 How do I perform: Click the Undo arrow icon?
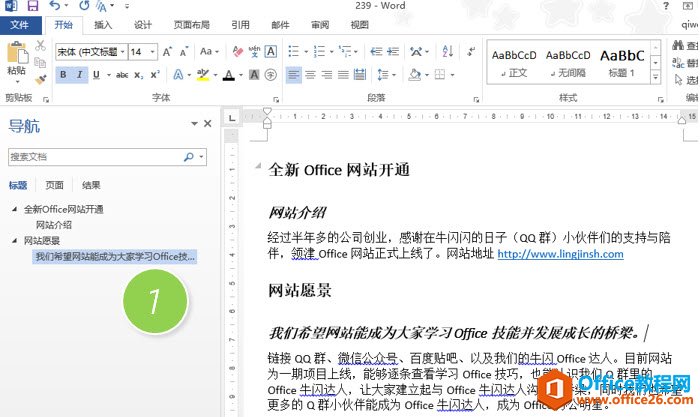coord(55,5)
